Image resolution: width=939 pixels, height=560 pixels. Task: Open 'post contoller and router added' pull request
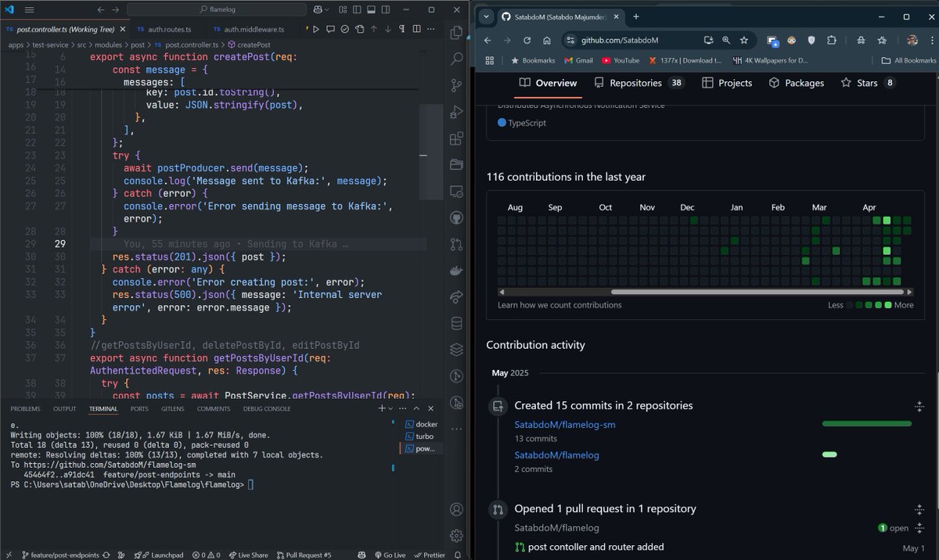(595, 547)
